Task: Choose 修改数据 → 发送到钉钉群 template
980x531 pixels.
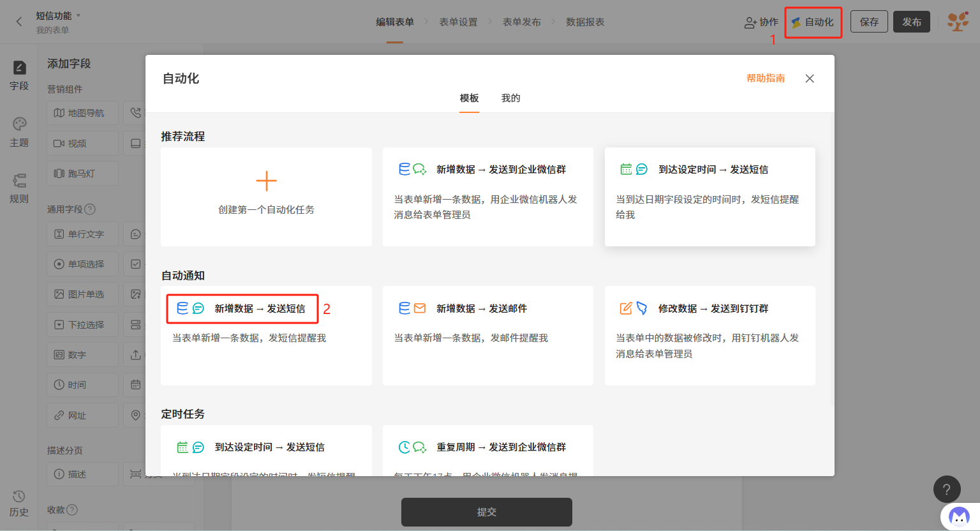Action: [710, 336]
